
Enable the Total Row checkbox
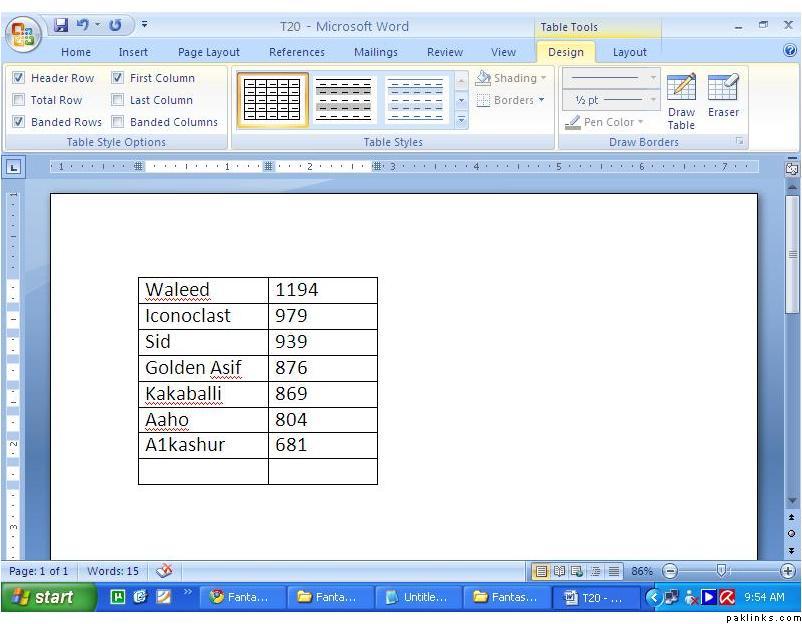pyautogui.click(x=19, y=100)
